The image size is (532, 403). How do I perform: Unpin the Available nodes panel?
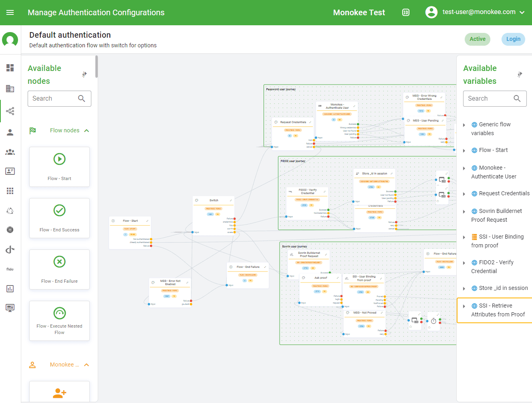click(x=84, y=75)
